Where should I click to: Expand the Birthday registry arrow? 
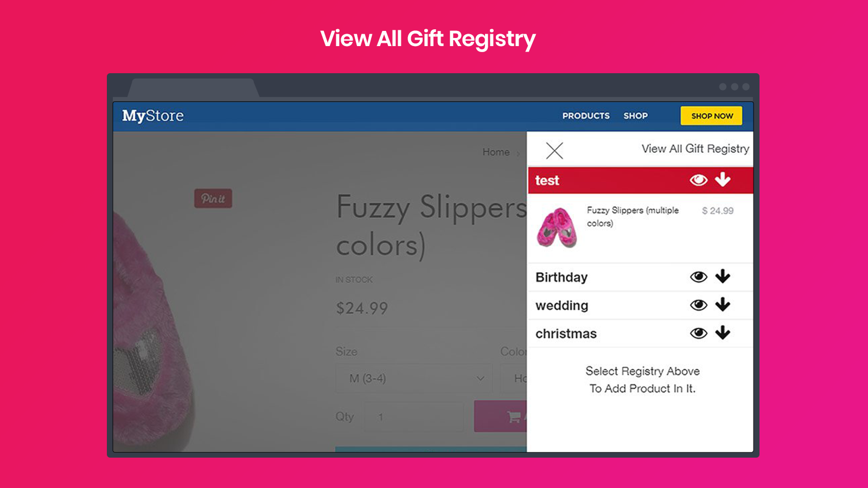coord(723,277)
